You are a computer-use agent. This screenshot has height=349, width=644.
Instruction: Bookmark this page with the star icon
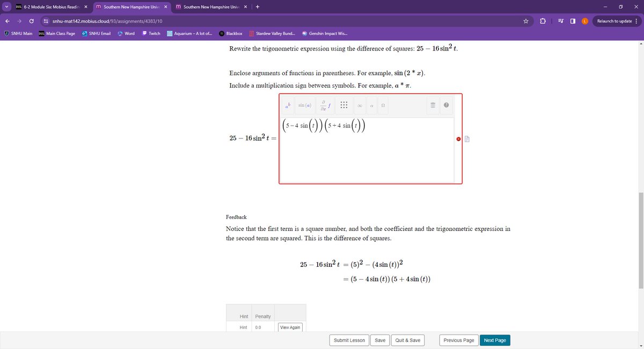526,21
